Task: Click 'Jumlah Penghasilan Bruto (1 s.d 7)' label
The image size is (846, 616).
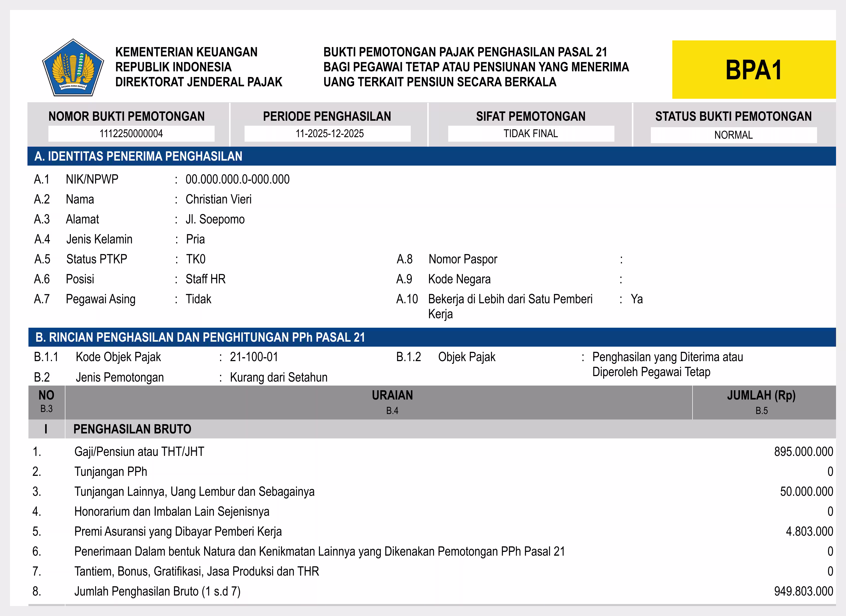Action: tap(157, 591)
